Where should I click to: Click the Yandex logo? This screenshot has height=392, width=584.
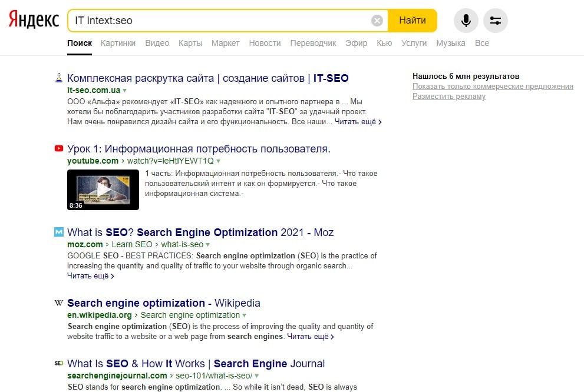point(34,21)
